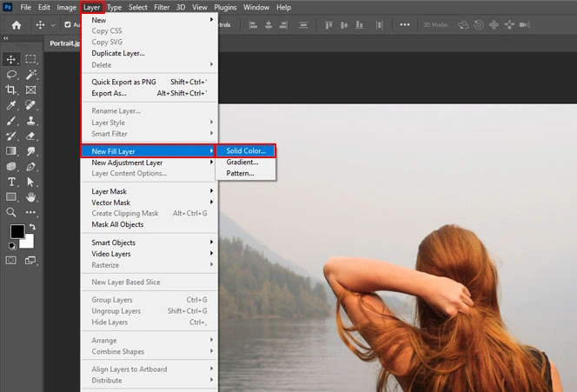
Task: Highlight New Fill Layer entry
Action: [148, 151]
